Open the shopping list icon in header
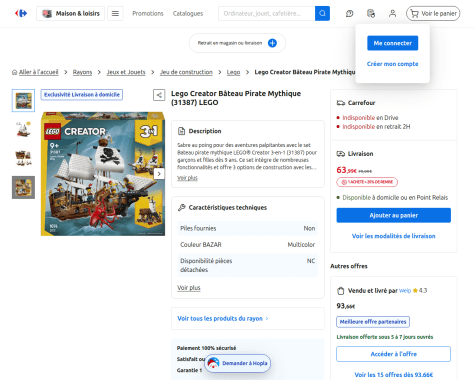This screenshot has height=380, width=475. 371,13
